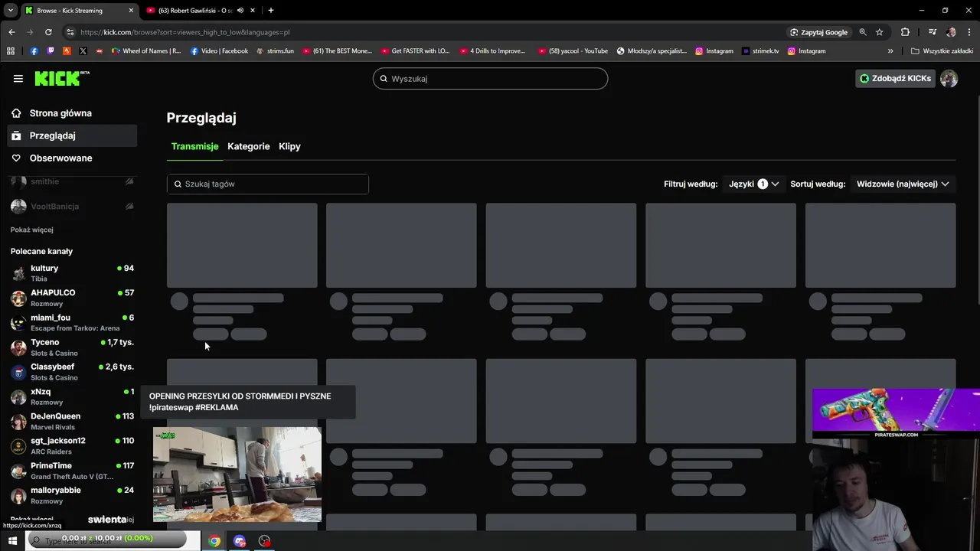Click the Obserwowane heart icon
This screenshot has width=980, height=551.
click(x=16, y=158)
